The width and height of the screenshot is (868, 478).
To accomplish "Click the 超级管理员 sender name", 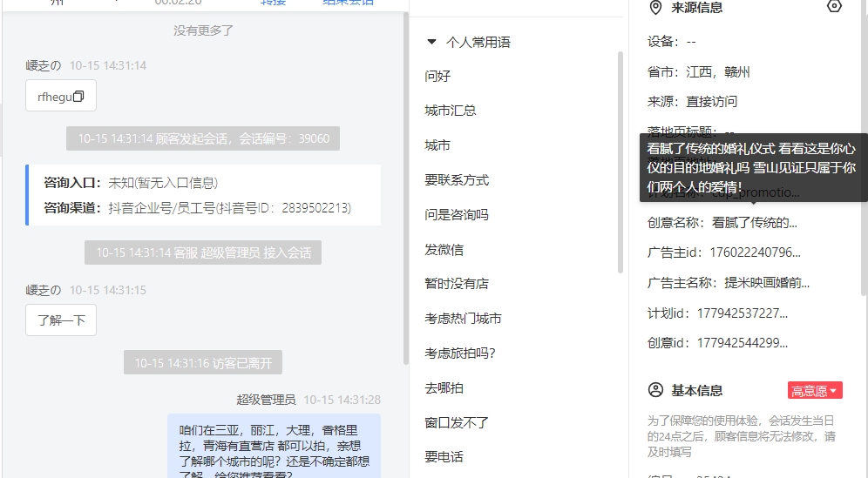I will pyautogui.click(x=266, y=400).
